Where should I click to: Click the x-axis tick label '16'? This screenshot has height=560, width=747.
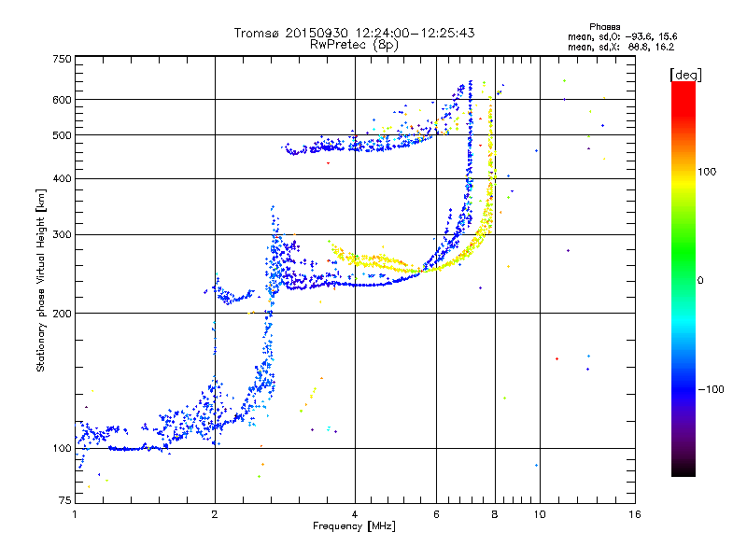click(x=635, y=514)
